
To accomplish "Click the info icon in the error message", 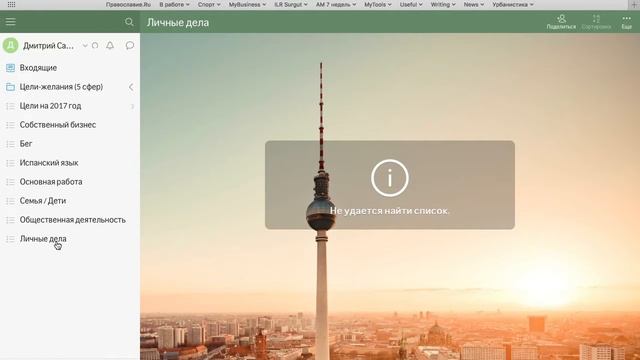I will [x=390, y=178].
